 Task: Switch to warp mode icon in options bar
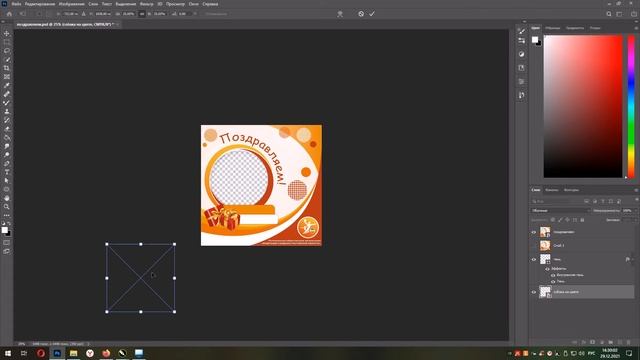(x=340, y=14)
